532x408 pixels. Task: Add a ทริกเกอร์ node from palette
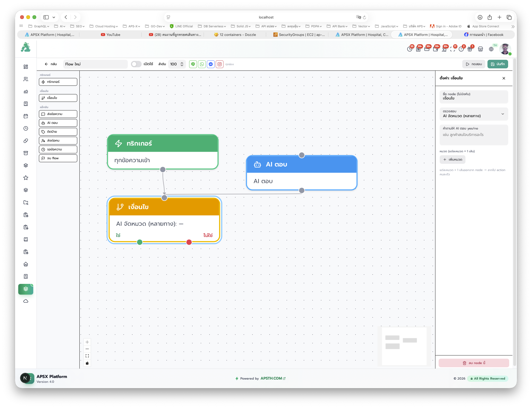(x=58, y=82)
